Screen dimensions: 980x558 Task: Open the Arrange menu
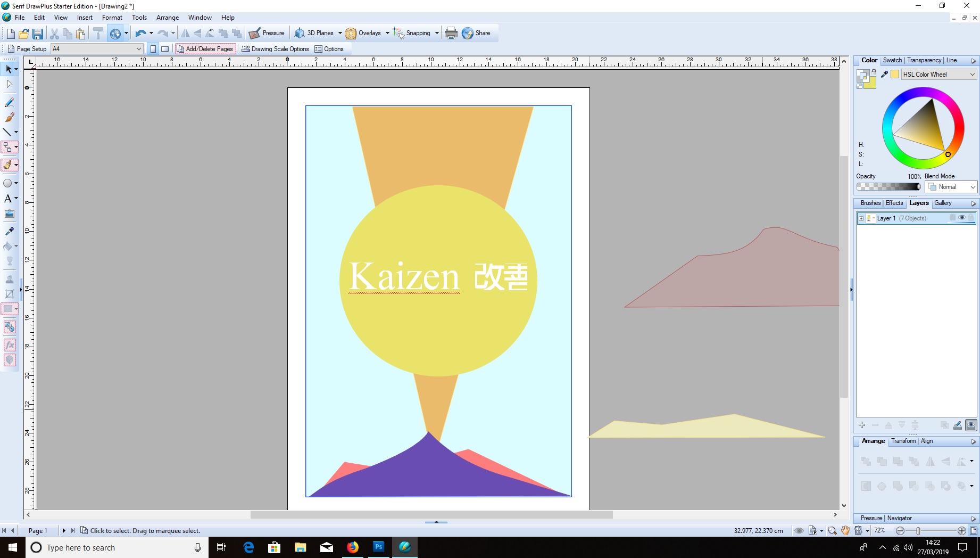tap(167, 18)
